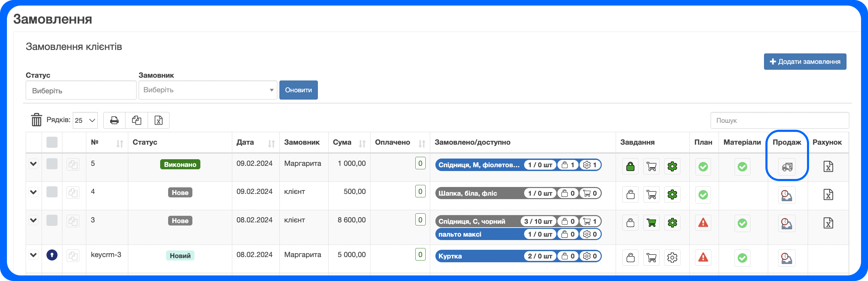Click into the Пошук search field
The height and width of the screenshot is (281, 868).
[x=779, y=120]
